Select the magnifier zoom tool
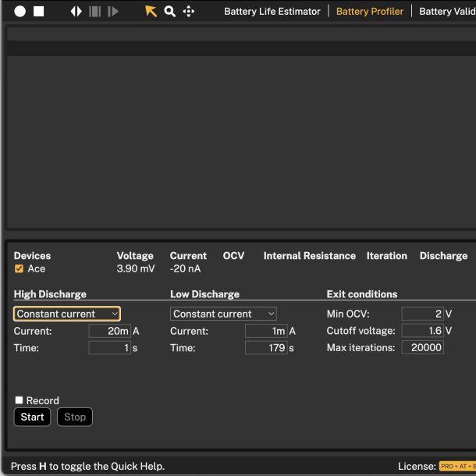This screenshot has height=476, width=476. [x=169, y=12]
